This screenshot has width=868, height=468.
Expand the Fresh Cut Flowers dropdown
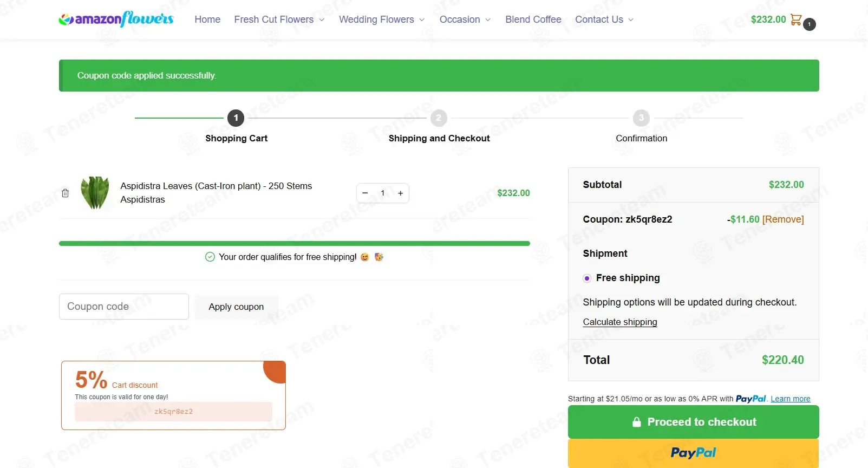click(279, 19)
